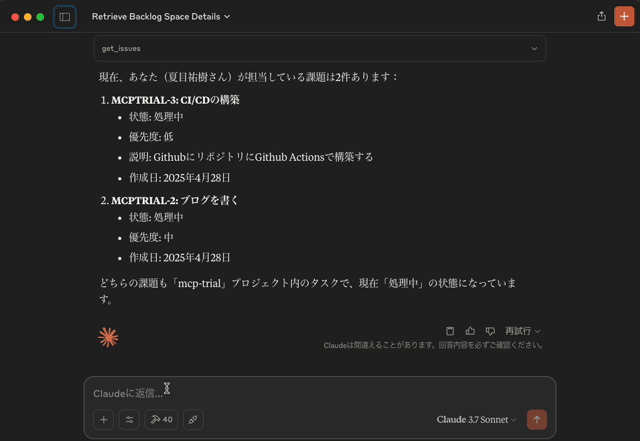Image resolution: width=640 pixels, height=441 pixels.
Task: Select the MCPTRIAL-2: ブログを書く heading
Action: [175, 200]
